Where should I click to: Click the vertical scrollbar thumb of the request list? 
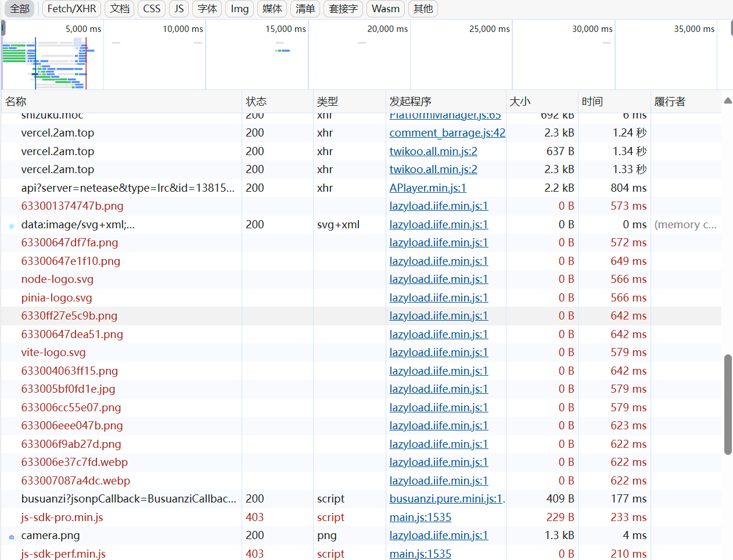728,404
